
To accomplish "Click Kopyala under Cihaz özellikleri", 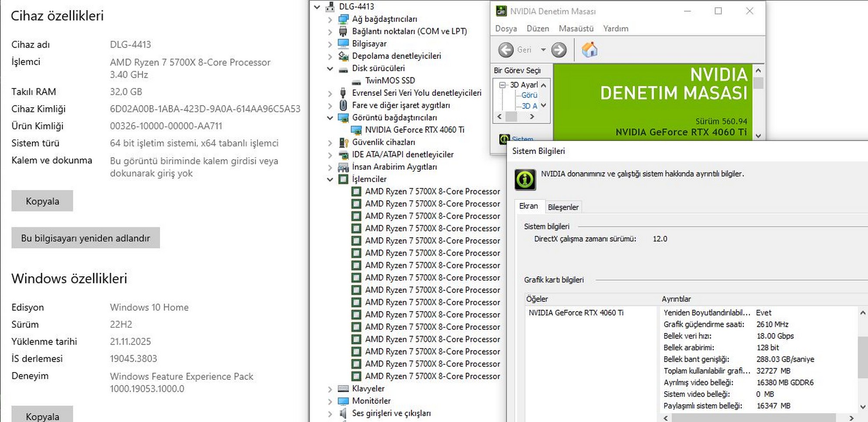I will [x=42, y=201].
